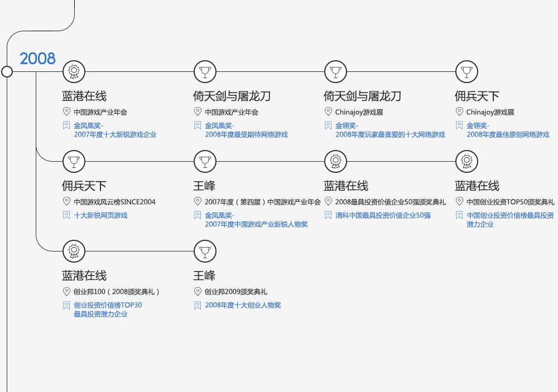This screenshot has height=392, width=558.
Task: Select the award bookmark icon beside 2008年度最受期待网络游戏
Action: 198,125
